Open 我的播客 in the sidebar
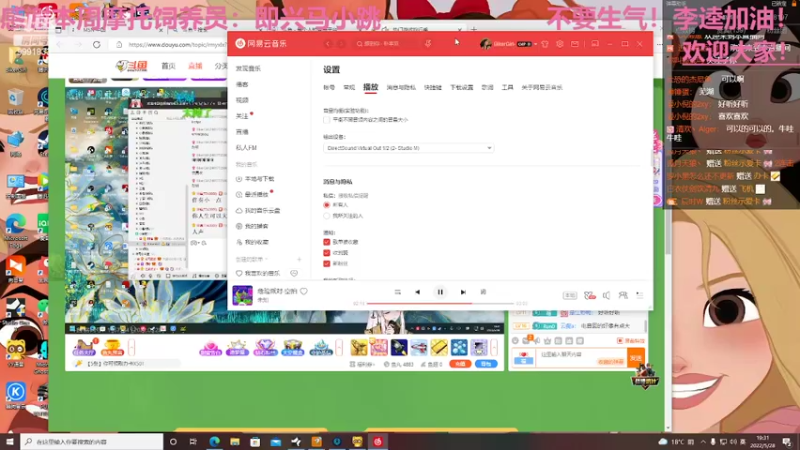 pyautogui.click(x=252, y=226)
